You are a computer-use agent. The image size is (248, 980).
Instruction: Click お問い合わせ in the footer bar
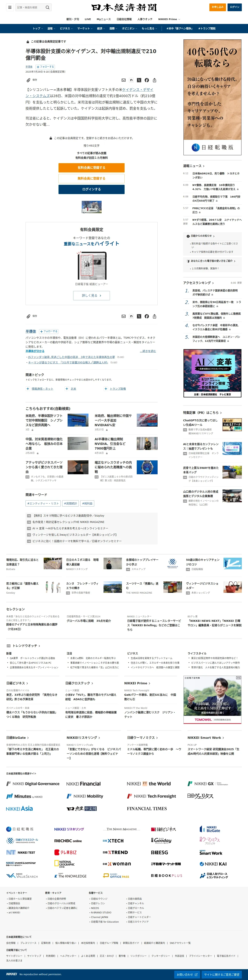coord(187,975)
